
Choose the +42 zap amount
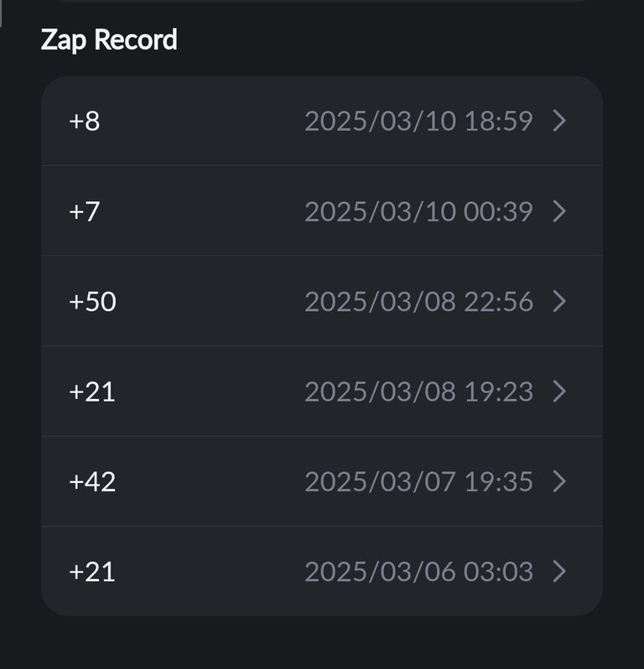pyautogui.click(x=92, y=482)
